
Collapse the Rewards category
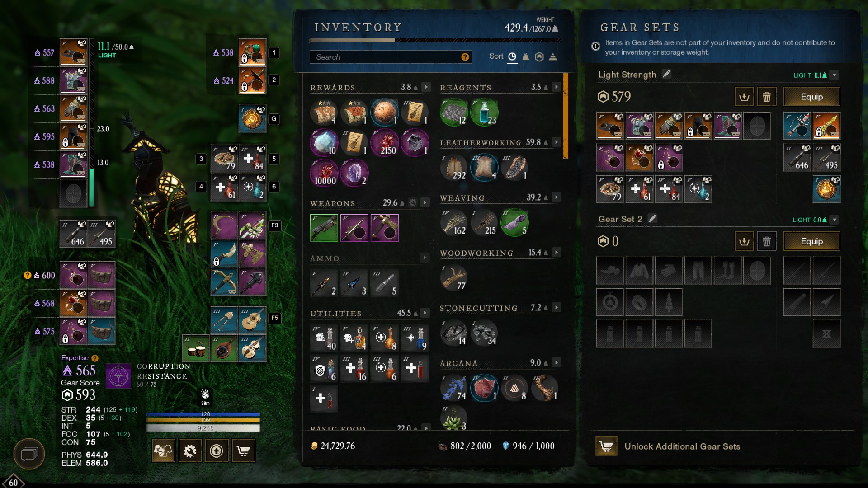click(426, 87)
